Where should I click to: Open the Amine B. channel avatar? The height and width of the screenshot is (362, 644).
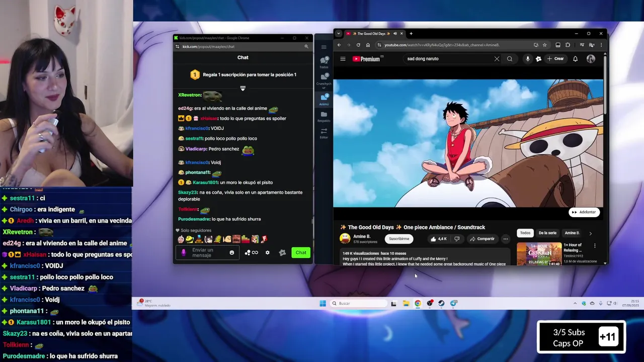pyautogui.click(x=345, y=239)
